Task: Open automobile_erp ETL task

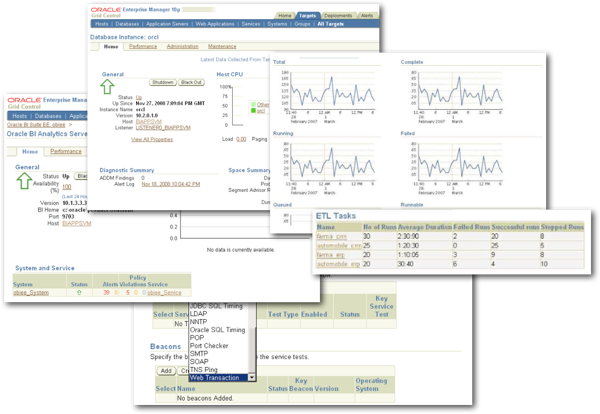Action: click(x=338, y=264)
